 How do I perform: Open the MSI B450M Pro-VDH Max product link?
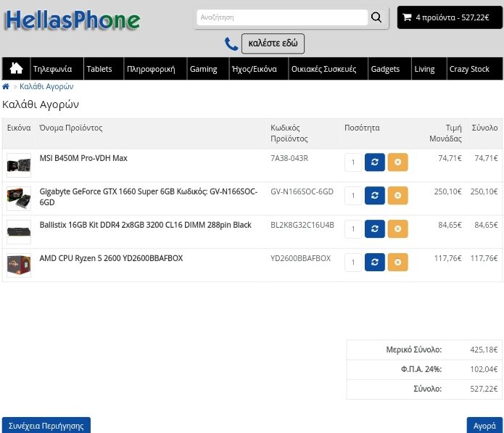click(x=83, y=158)
